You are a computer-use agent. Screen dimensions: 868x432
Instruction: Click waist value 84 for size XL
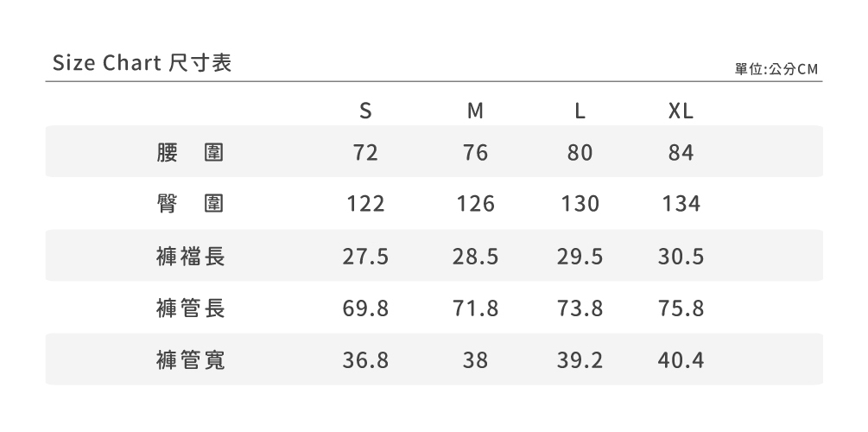[x=681, y=153]
